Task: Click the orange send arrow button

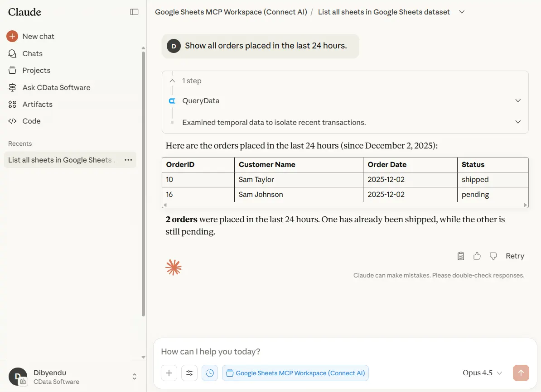Action: click(x=521, y=373)
